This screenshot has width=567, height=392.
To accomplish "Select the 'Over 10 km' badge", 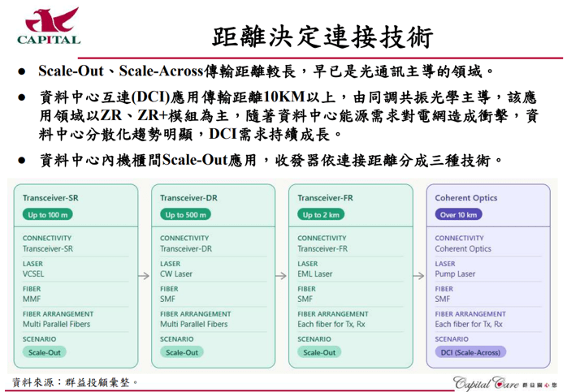I will (458, 214).
